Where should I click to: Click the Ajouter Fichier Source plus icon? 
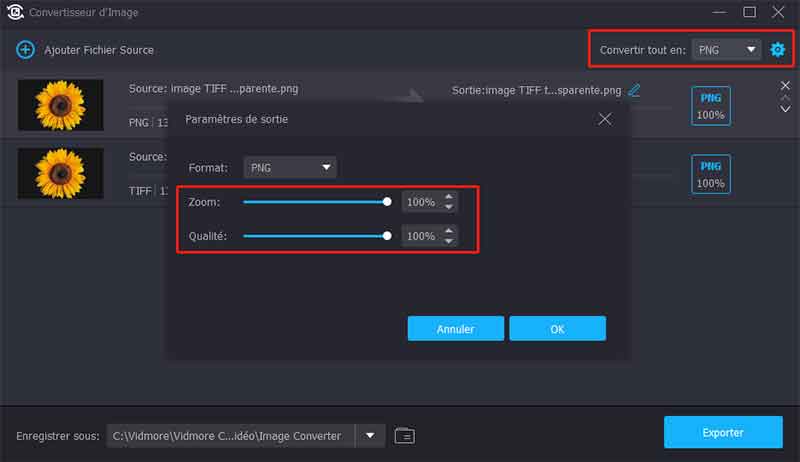point(26,49)
